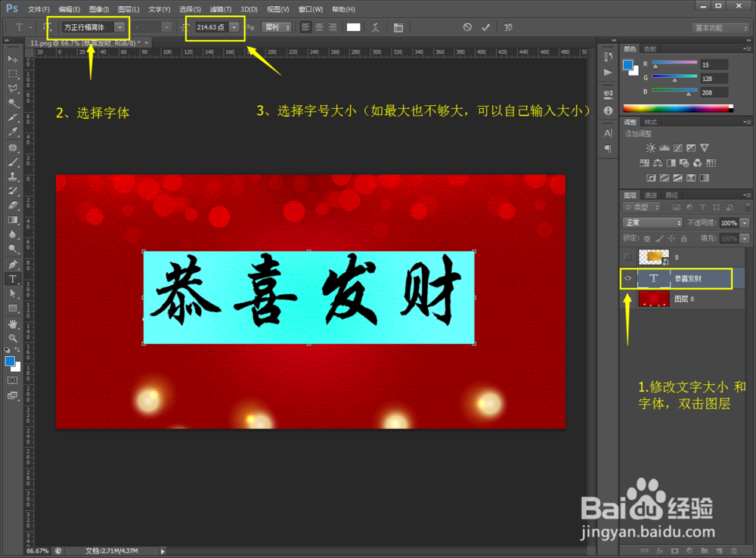
Task: Add Levels adjustment icon
Action: pyautogui.click(x=665, y=147)
